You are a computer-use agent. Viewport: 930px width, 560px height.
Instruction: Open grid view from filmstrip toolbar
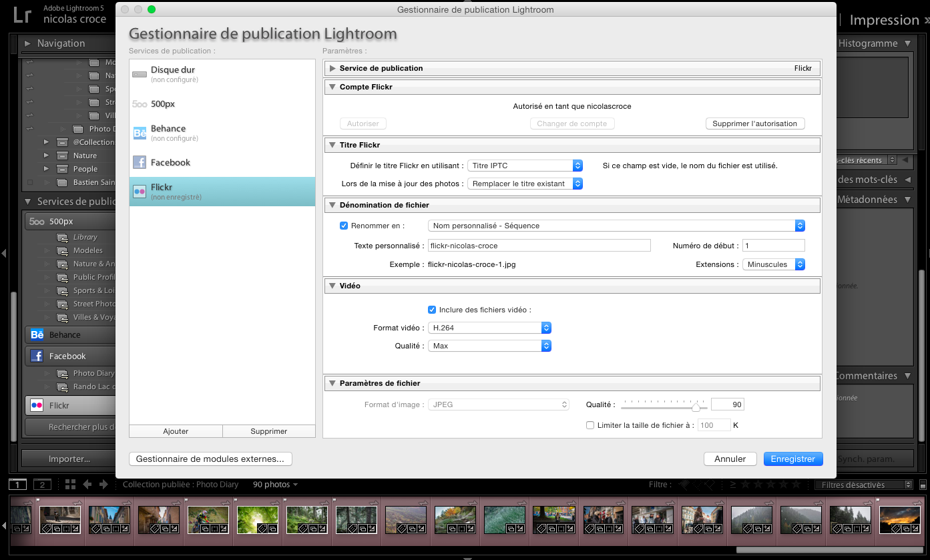[x=70, y=485]
